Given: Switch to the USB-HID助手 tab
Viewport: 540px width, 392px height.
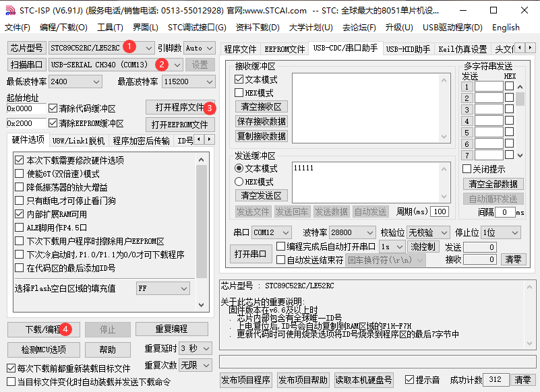Looking at the screenshot, I should 408,49.
